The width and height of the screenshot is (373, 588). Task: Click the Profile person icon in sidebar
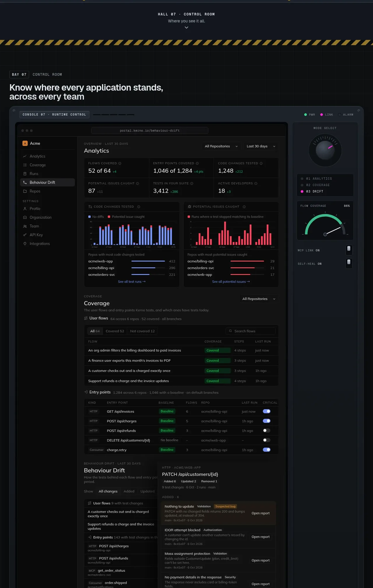pos(25,209)
